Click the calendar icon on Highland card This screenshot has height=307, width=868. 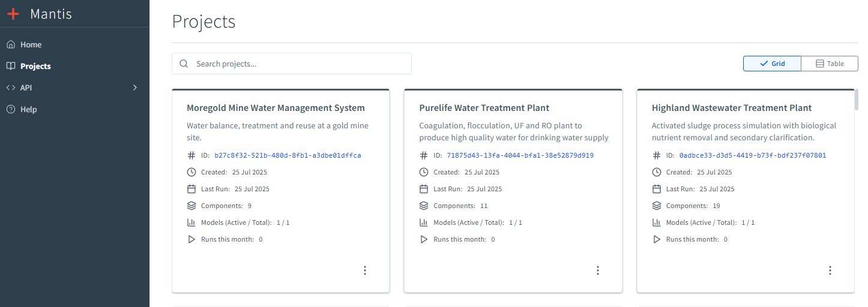point(657,189)
